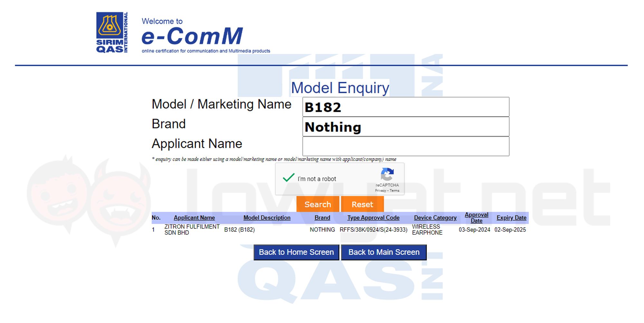This screenshot has width=644, height=323.
Task: Click the enquiry note text below fields
Action: [274, 159]
